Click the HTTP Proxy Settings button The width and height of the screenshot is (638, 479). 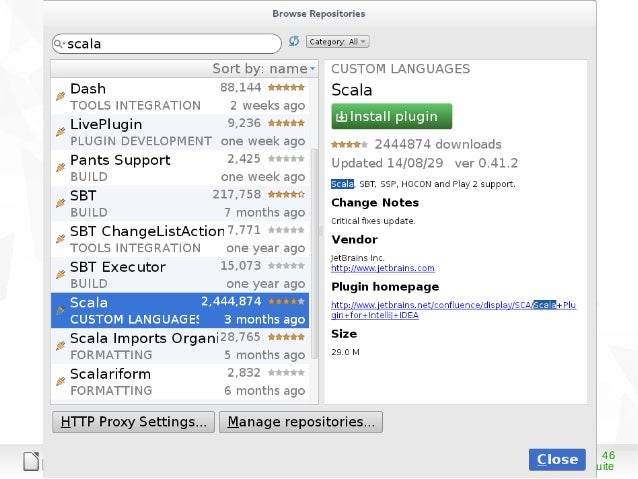click(x=133, y=422)
